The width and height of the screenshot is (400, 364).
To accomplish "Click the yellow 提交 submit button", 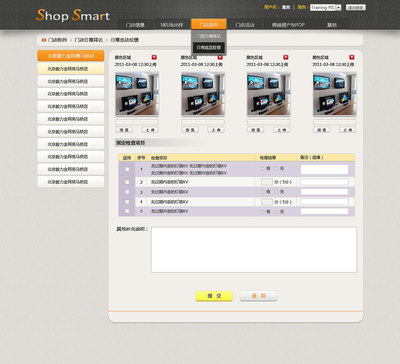I will click(x=214, y=296).
